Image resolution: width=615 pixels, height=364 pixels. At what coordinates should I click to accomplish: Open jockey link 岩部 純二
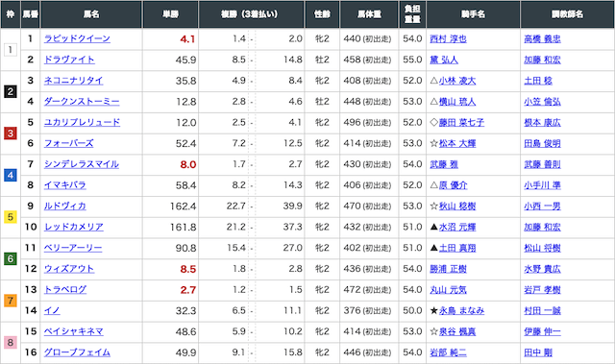pos(449,352)
